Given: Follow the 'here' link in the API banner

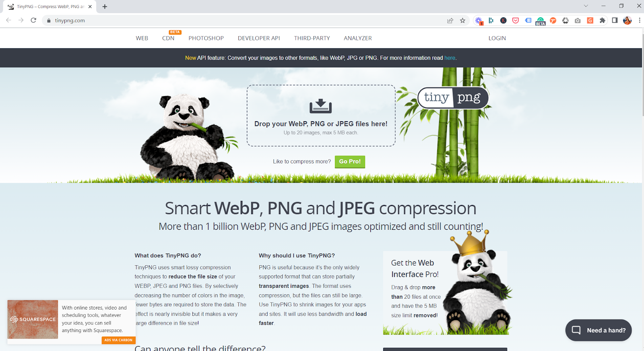Looking at the screenshot, I should coord(450,58).
